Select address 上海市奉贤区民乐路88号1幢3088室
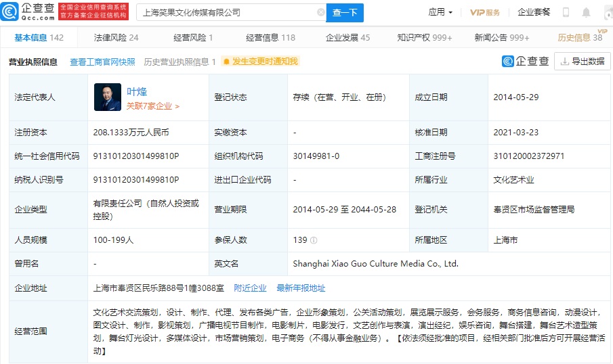 pos(158,288)
